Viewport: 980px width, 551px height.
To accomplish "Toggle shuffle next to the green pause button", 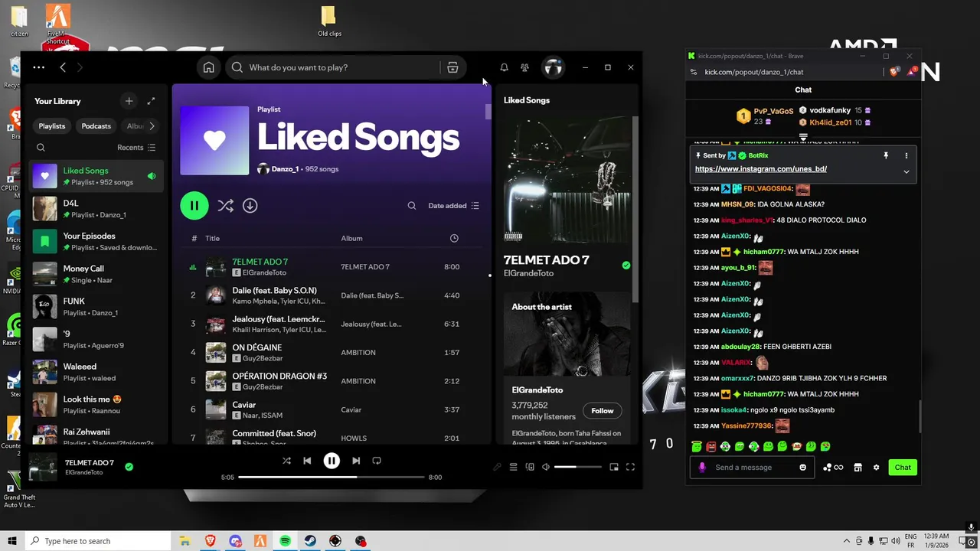I will [x=225, y=205].
